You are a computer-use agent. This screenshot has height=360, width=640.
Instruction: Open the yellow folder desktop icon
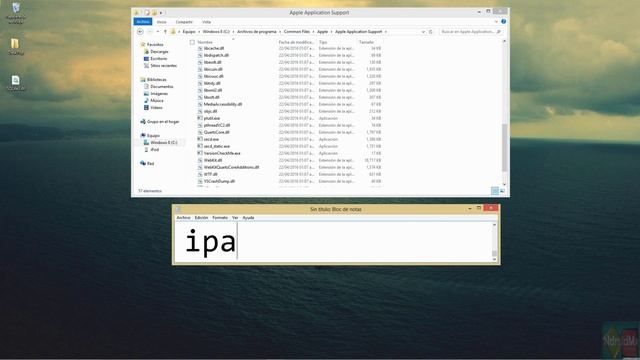click(15, 44)
